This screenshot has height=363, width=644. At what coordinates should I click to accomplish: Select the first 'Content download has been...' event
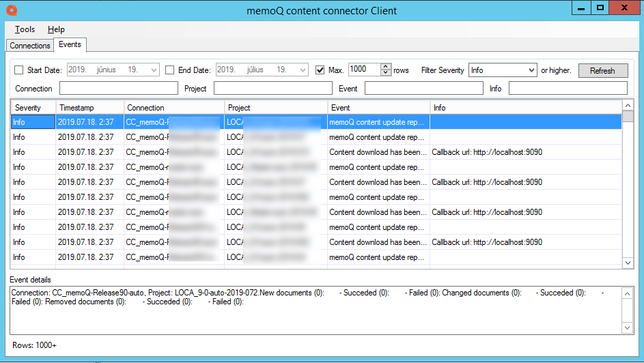[378, 152]
